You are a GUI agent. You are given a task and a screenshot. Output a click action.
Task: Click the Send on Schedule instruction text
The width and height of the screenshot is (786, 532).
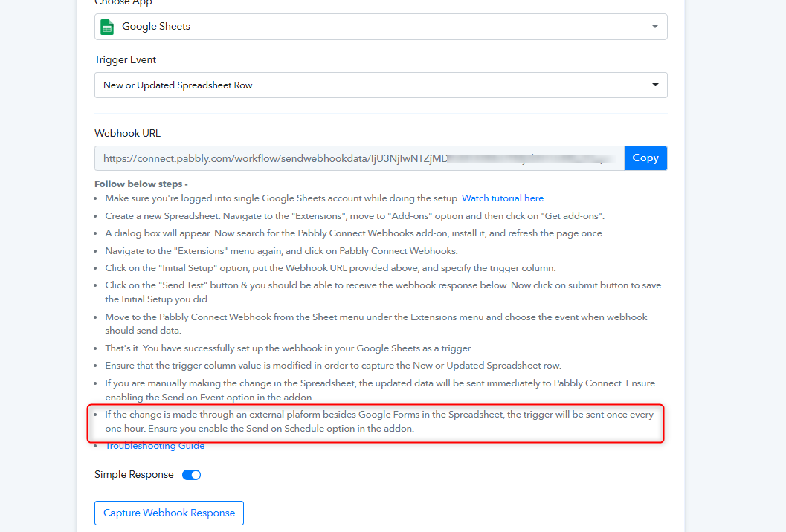[379, 421]
